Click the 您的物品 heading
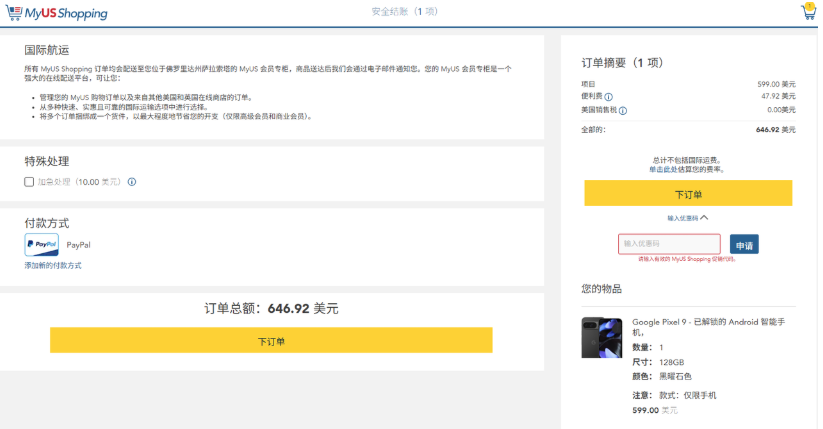 pos(602,289)
